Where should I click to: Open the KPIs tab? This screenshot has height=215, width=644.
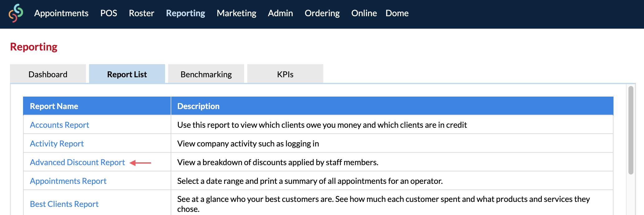point(285,74)
